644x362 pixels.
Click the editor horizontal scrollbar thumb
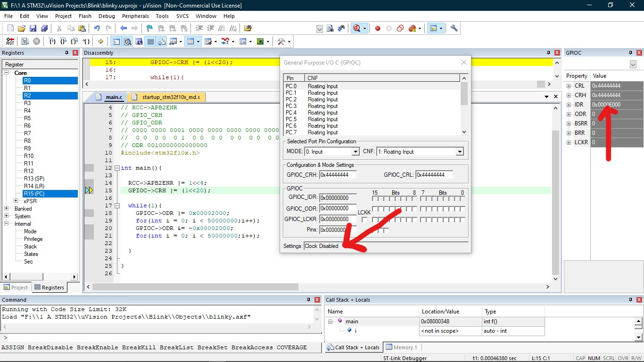click(195, 287)
